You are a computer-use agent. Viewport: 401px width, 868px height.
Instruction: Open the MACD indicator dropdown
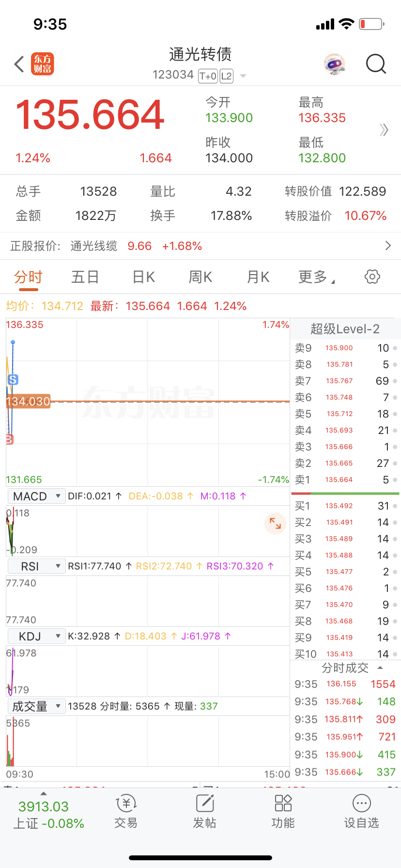36,496
